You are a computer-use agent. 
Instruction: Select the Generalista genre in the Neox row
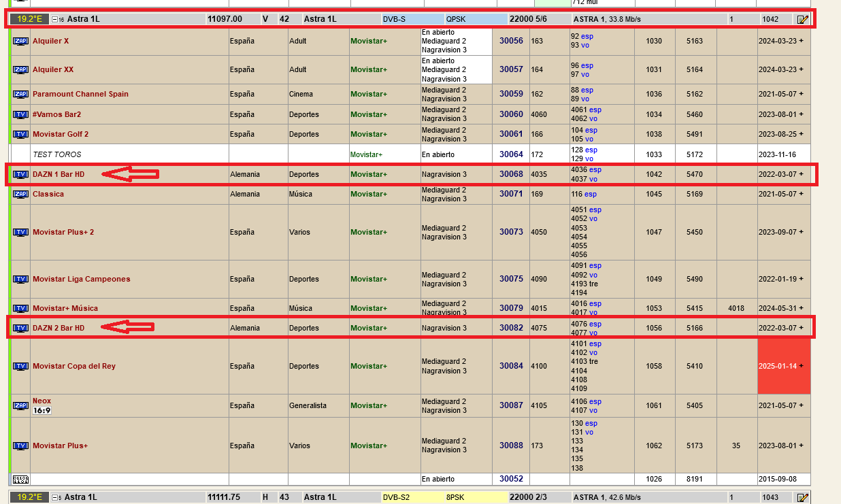308,405
